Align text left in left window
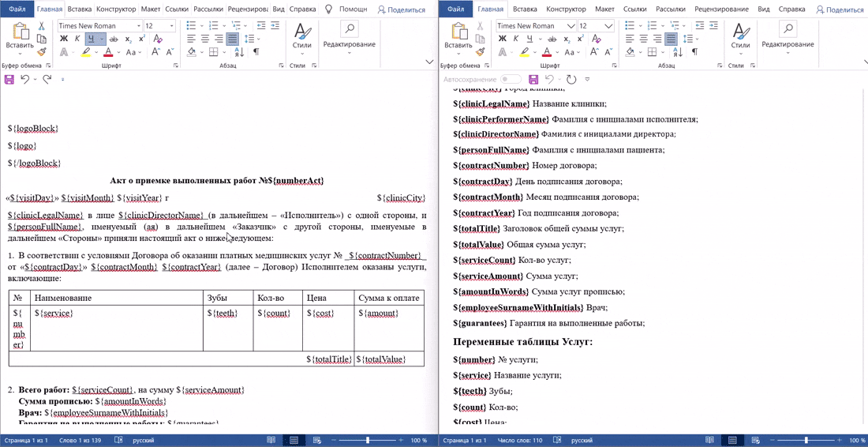Screen dimensions: 868x447 (x=192, y=39)
